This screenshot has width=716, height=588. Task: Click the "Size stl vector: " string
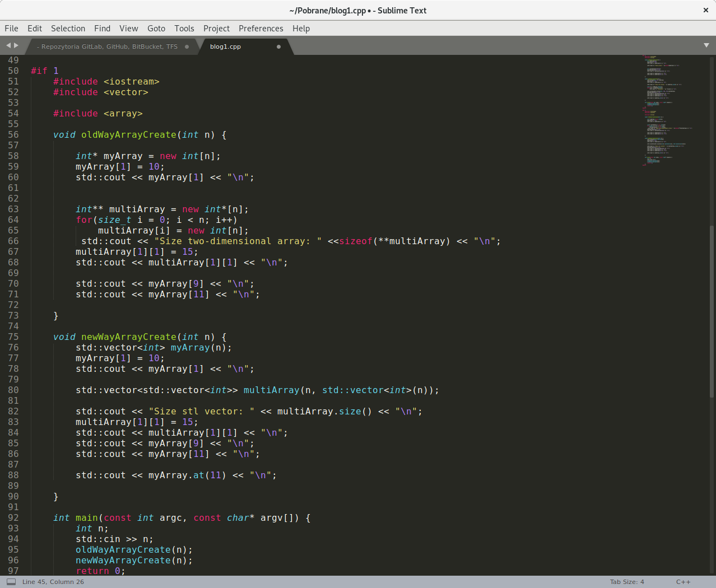coord(202,411)
